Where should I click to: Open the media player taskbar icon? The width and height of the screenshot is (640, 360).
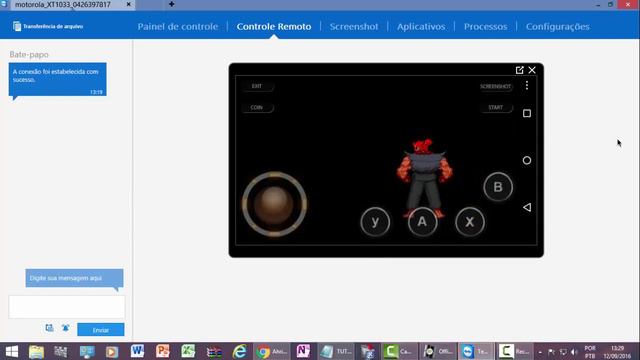tap(112, 351)
